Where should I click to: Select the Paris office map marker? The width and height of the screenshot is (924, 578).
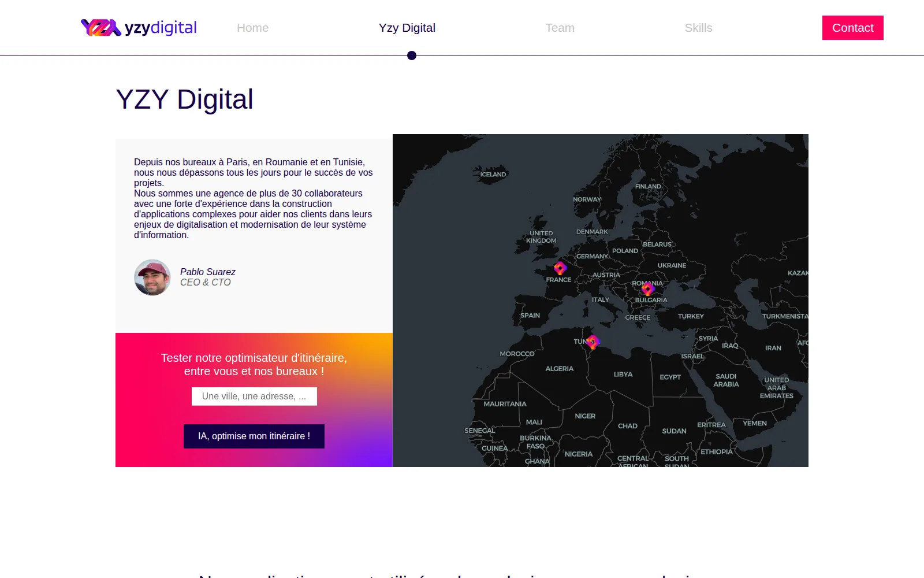[560, 268]
